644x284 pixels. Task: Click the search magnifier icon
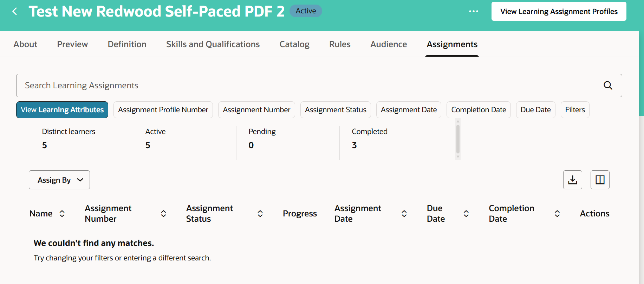[608, 86]
